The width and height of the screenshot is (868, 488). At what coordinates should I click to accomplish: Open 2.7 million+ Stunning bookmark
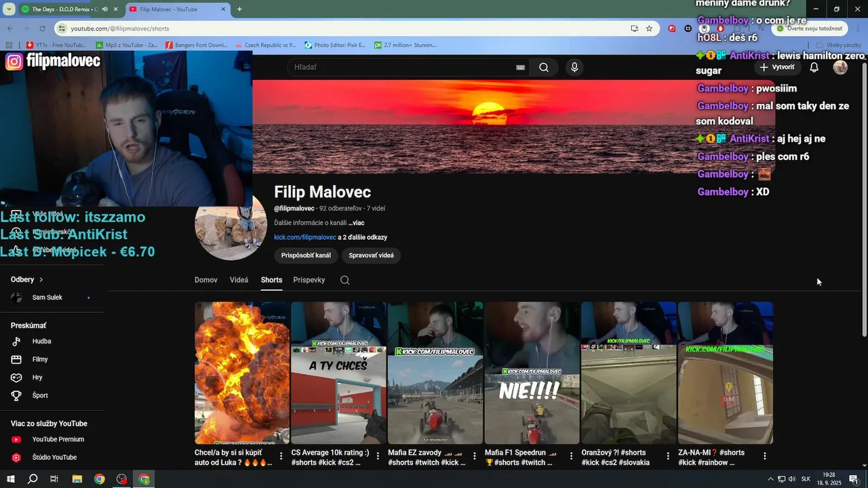[x=406, y=45]
